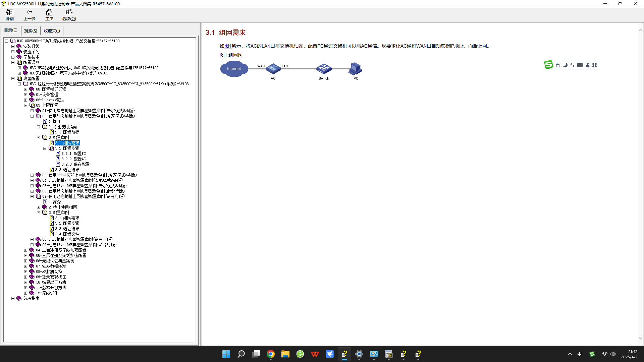Click the Switch icon in the diagram
The image size is (644, 362).
(x=324, y=69)
